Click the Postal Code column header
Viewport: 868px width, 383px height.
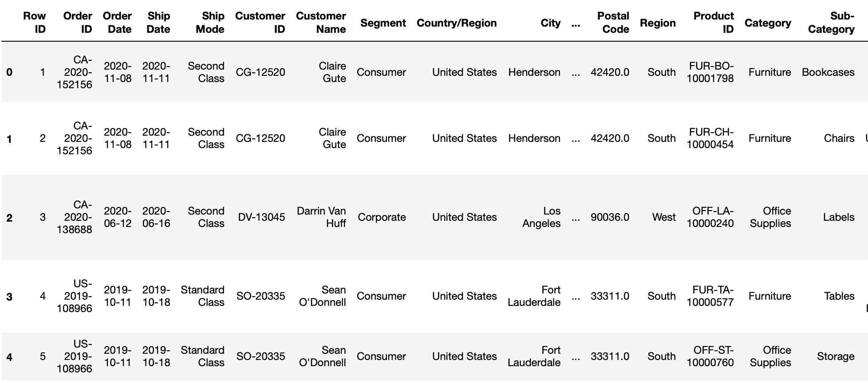tap(613, 23)
